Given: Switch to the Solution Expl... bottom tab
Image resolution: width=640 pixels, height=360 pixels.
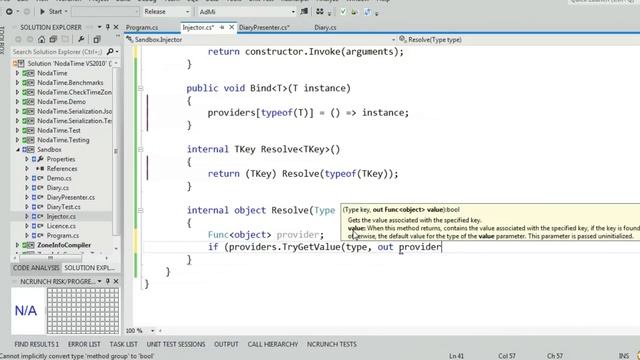Looking at the screenshot, I should [89, 268].
